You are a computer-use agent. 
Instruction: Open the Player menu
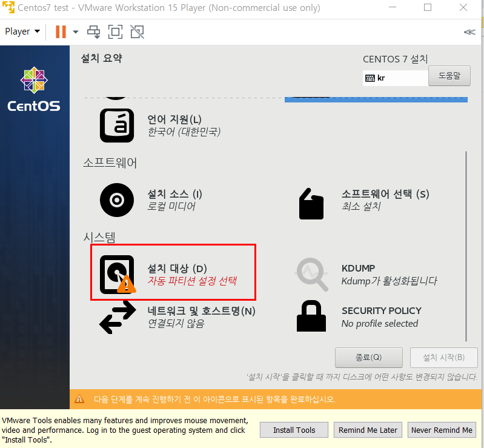pyautogui.click(x=22, y=32)
